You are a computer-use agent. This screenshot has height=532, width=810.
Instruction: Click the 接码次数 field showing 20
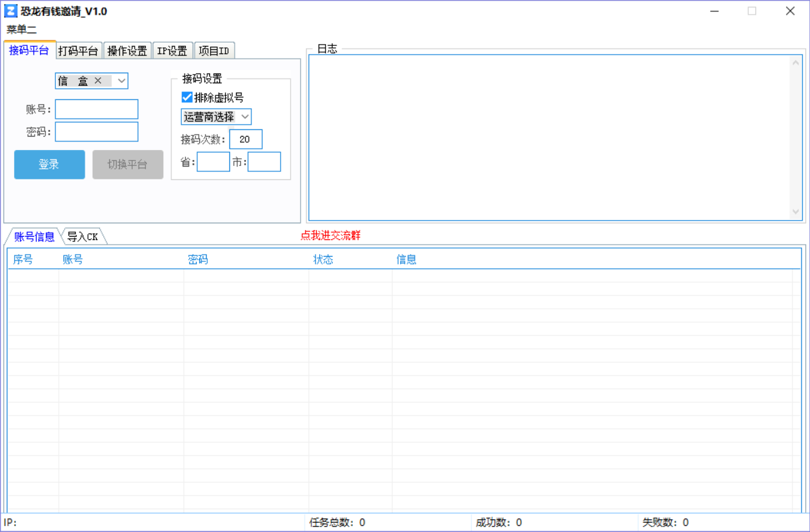point(245,139)
